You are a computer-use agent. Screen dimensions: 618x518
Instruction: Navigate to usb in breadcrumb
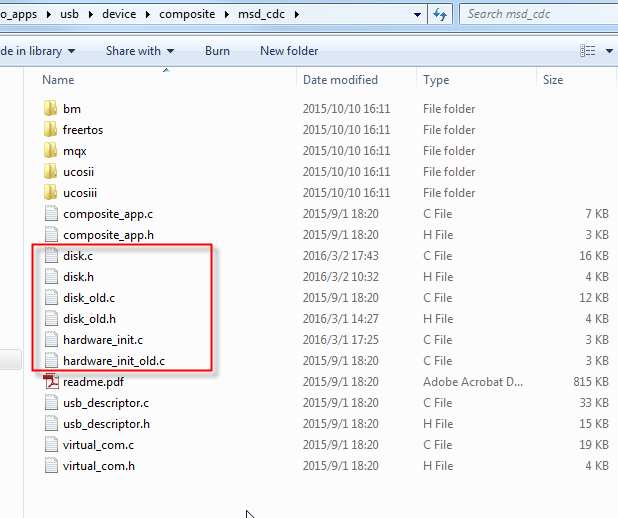[x=69, y=14]
